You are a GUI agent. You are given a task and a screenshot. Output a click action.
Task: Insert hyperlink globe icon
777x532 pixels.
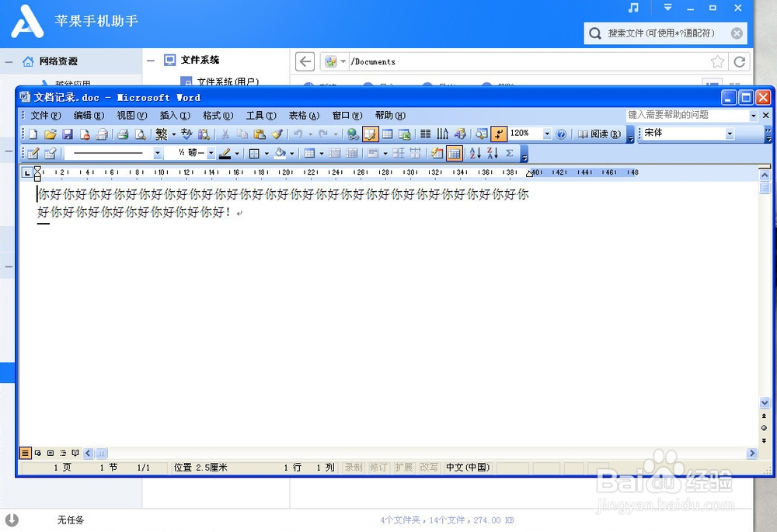pos(352,134)
